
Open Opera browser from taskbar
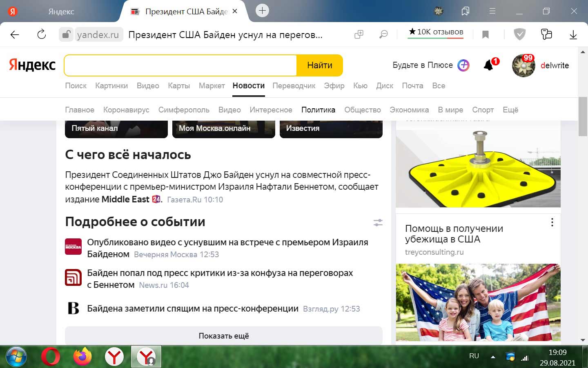click(51, 357)
